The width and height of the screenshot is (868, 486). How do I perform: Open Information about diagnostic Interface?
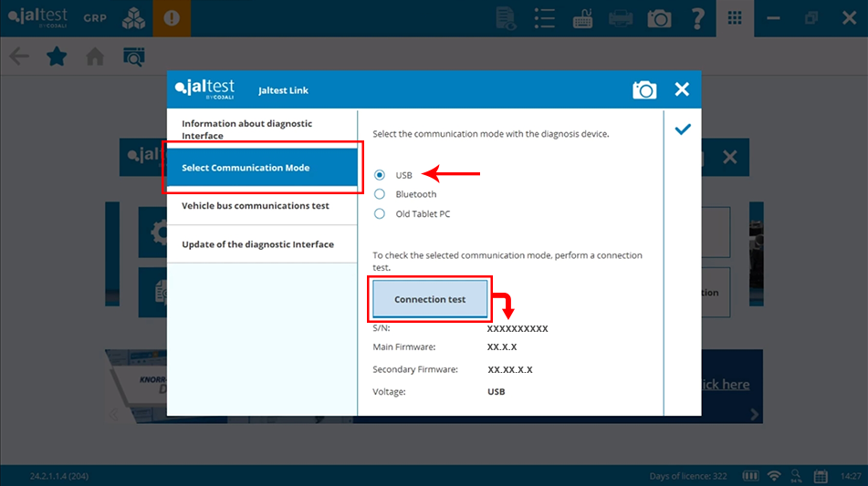(262, 129)
